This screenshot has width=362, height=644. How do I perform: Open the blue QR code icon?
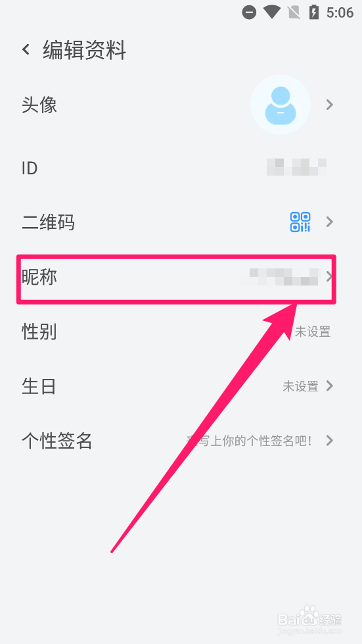click(x=300, y=222)
